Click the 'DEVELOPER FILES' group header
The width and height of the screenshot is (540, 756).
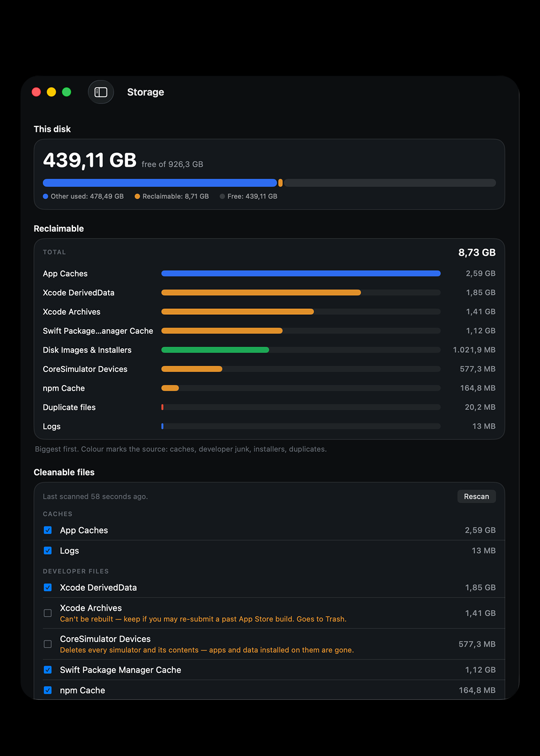pos(76,571)
